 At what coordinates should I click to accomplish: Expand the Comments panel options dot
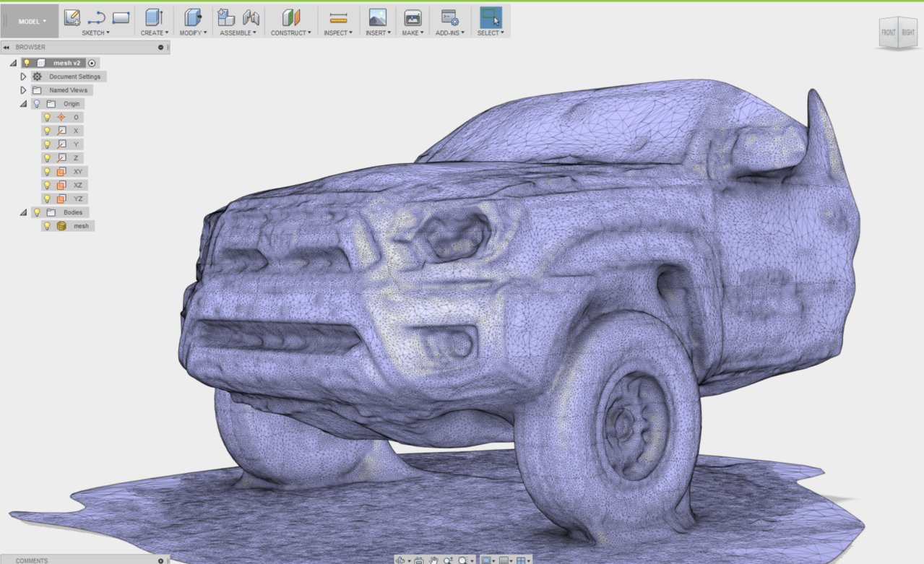click(x=161, y=560)
